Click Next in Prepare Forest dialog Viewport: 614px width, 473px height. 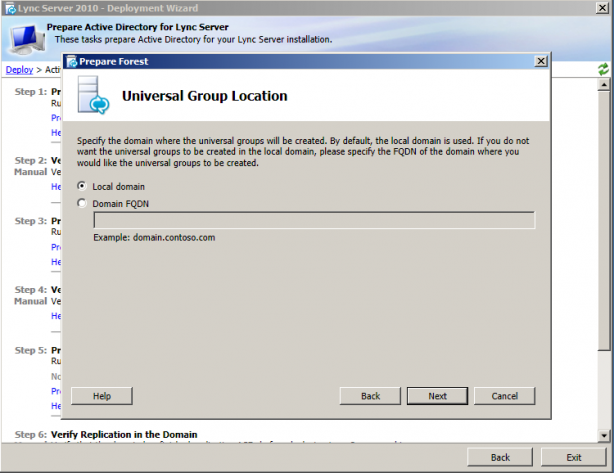437,396
